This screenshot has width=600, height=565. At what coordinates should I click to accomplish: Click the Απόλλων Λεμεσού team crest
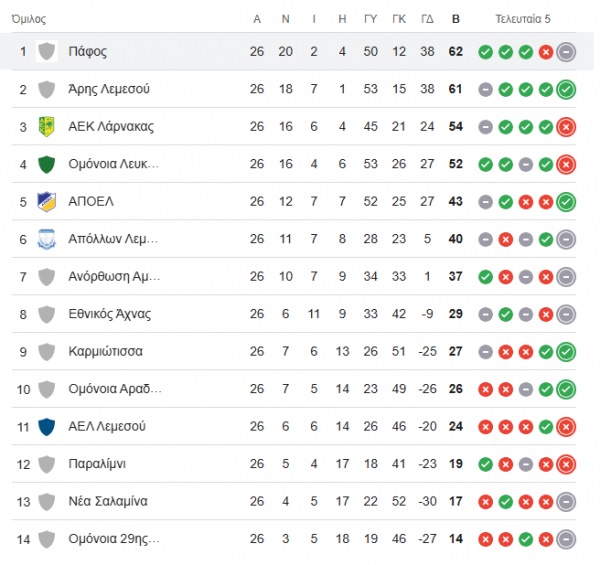(47, 239)
